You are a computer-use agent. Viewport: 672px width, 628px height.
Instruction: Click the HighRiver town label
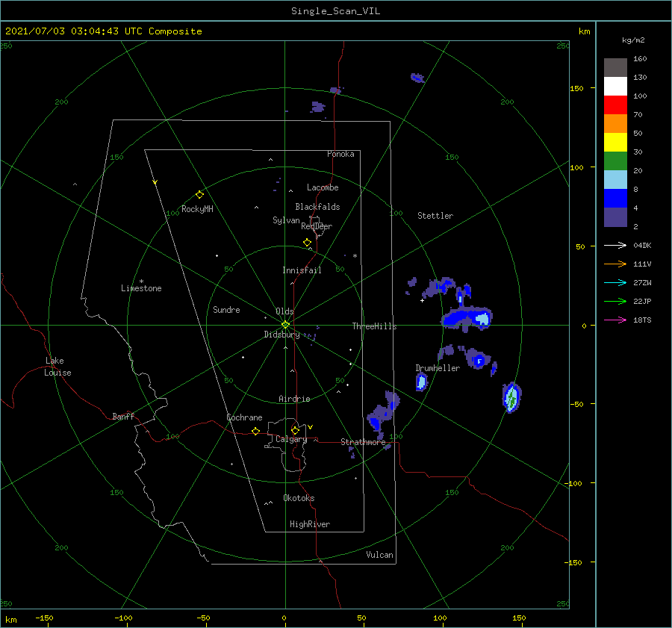click(x=310, y=524)
